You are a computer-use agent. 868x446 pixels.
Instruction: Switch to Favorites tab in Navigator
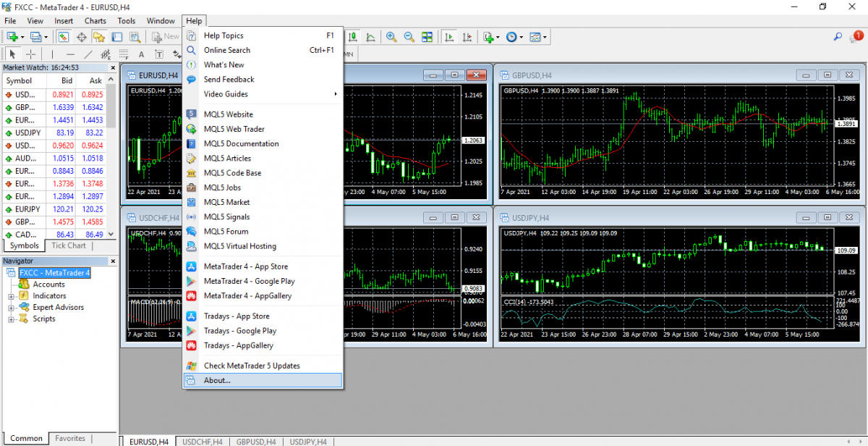click(70, 438)
